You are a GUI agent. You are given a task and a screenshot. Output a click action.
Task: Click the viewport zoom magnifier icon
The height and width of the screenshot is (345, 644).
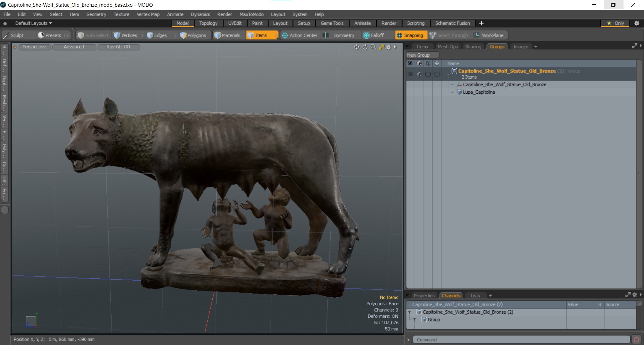373,47
